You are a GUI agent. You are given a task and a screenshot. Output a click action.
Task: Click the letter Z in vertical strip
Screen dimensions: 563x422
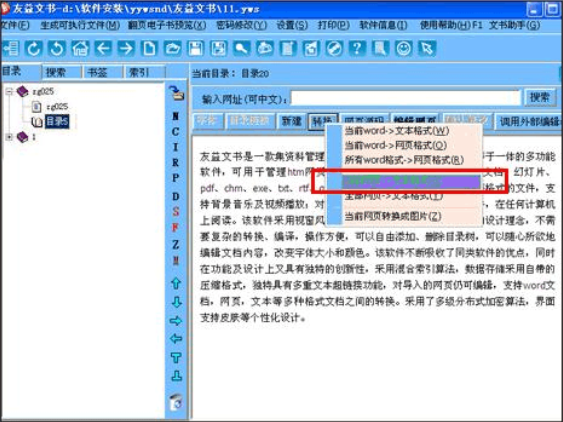[176, 245]
